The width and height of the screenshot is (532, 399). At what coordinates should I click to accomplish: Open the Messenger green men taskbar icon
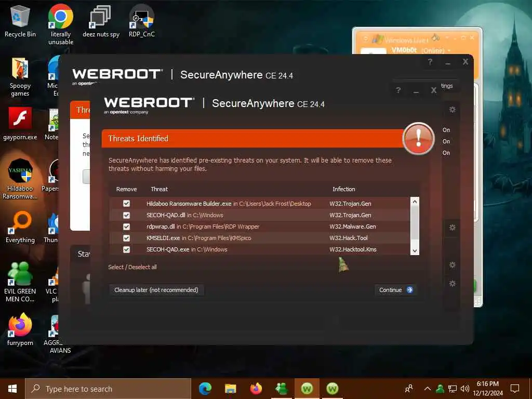(x=281, y=389)
